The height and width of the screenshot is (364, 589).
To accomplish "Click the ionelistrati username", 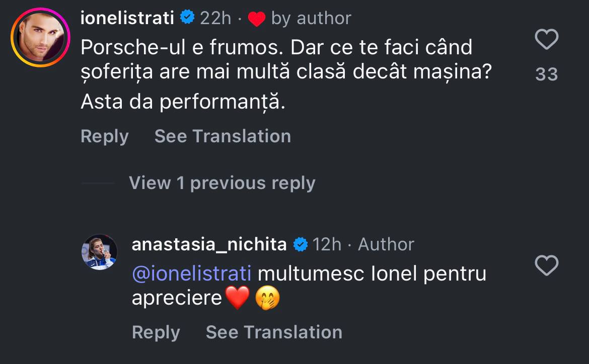I will tap(127, 18).
